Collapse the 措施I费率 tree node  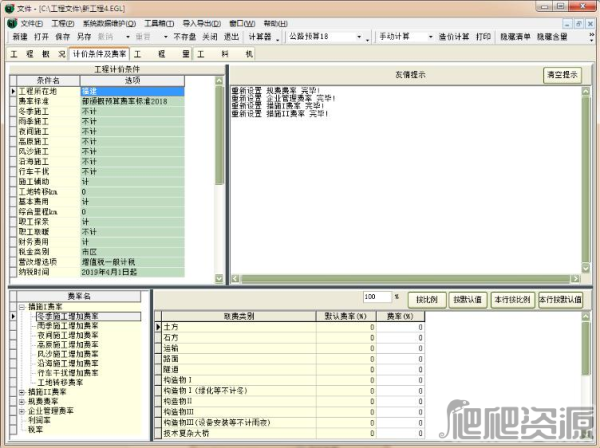22,307
